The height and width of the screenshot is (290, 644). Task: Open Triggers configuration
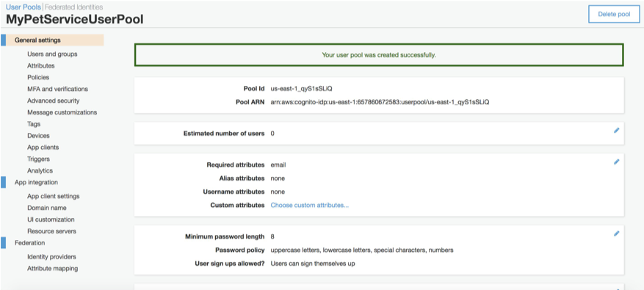39,159
